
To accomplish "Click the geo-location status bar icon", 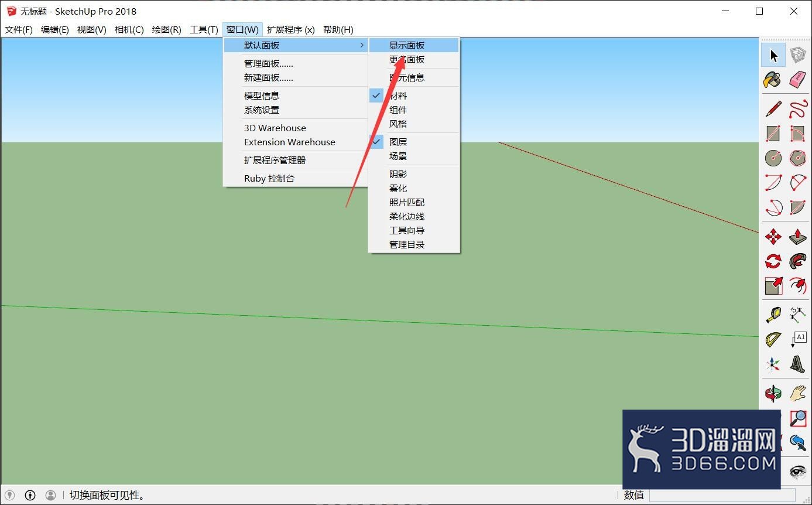I will (10, 496).
